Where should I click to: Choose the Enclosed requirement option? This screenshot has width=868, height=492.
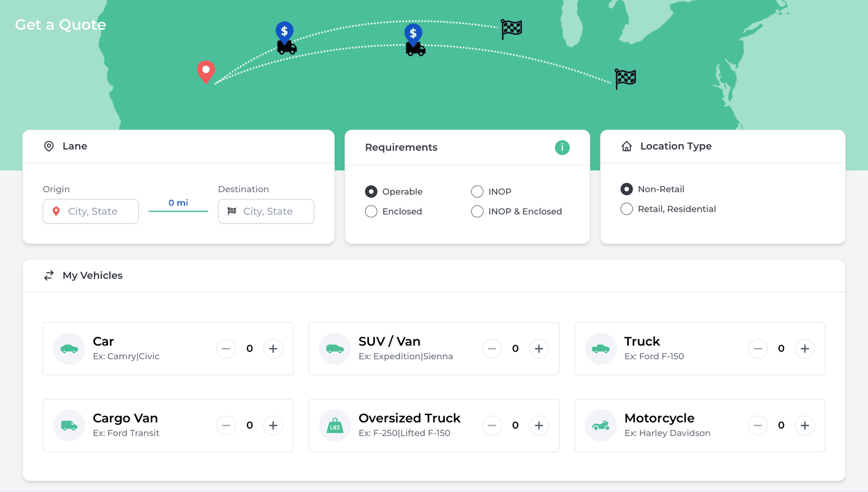click(371, 212)
